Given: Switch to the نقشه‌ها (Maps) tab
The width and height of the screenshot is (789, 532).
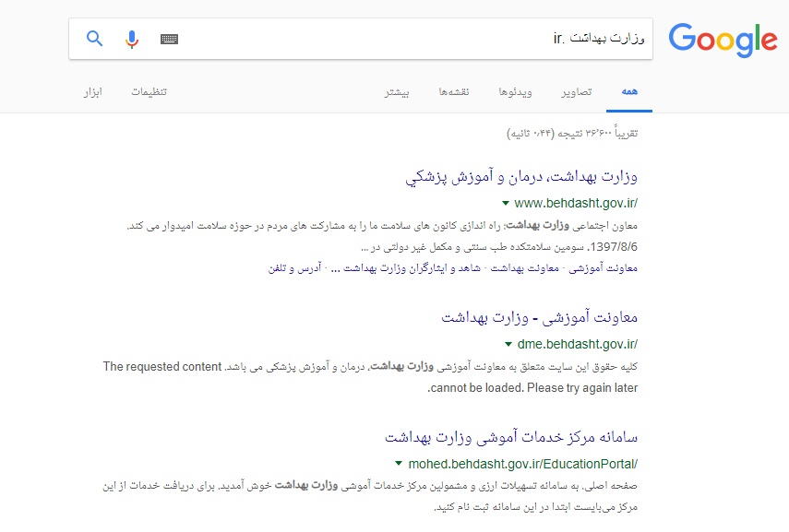Looking at the screenshot, I should [454, 91].
